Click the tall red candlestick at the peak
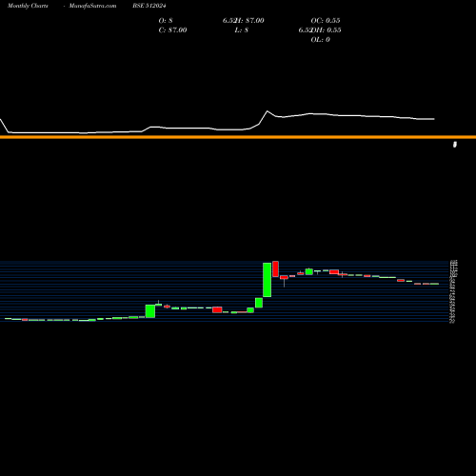 275,268
